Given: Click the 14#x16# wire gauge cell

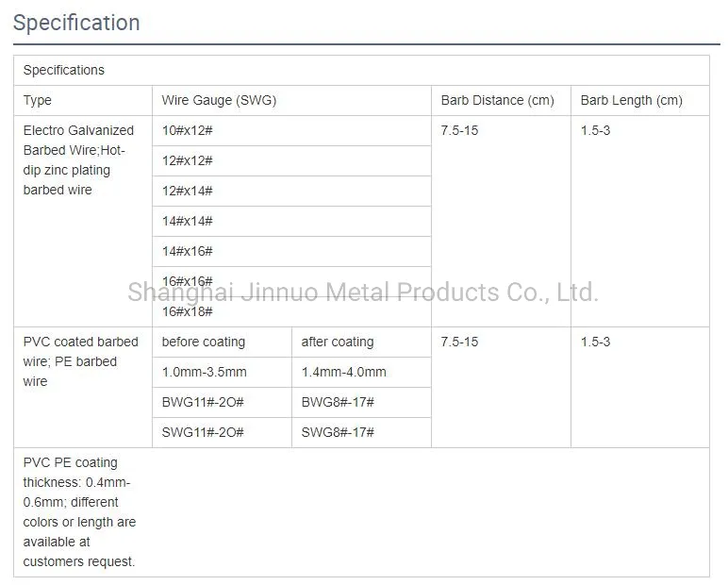Looking at the screenshot, I should (x=188, y=251).
